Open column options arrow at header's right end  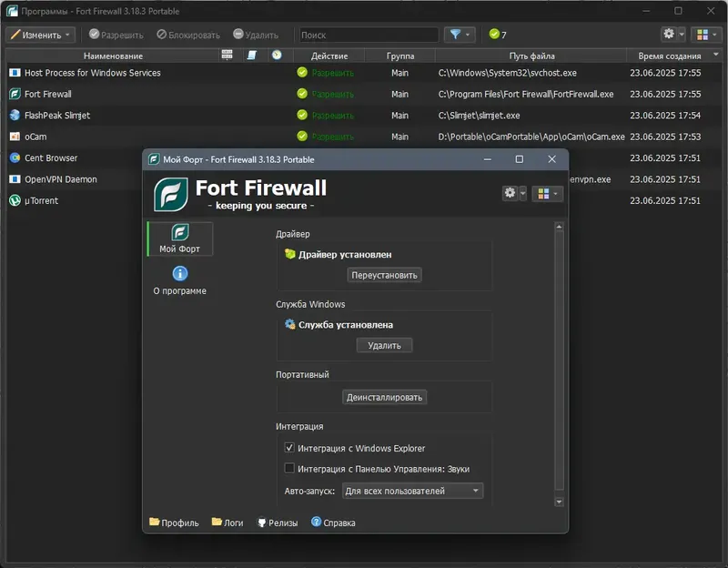(x=716, y=55)
